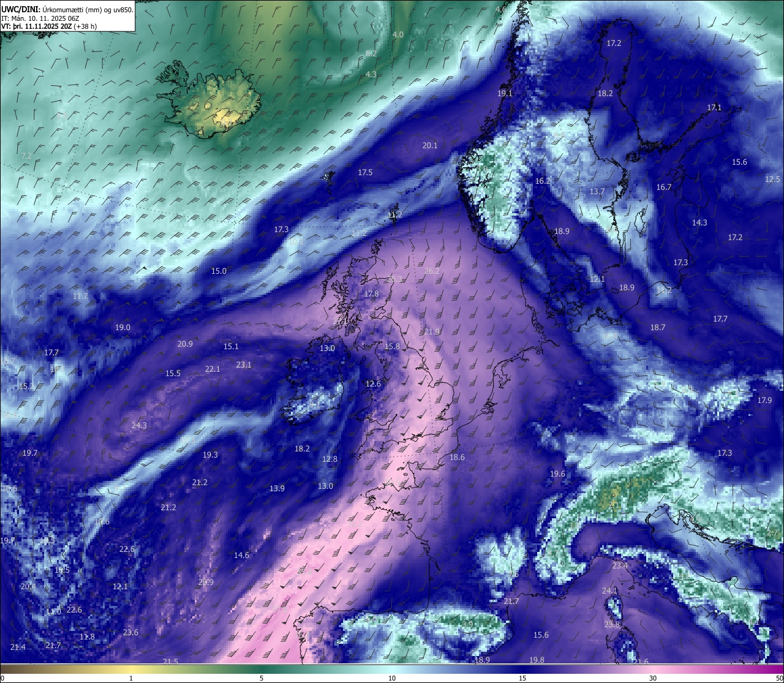Click the 4.3 value near the top
The image size is (784, 683).
pyautogui.click(x=371, y=74)
